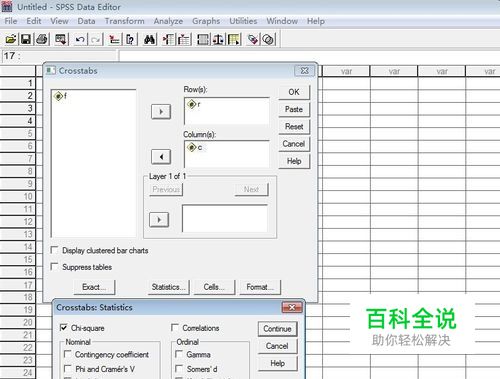
Task: Open the Analyze menu
Action: tap(168, 21)
